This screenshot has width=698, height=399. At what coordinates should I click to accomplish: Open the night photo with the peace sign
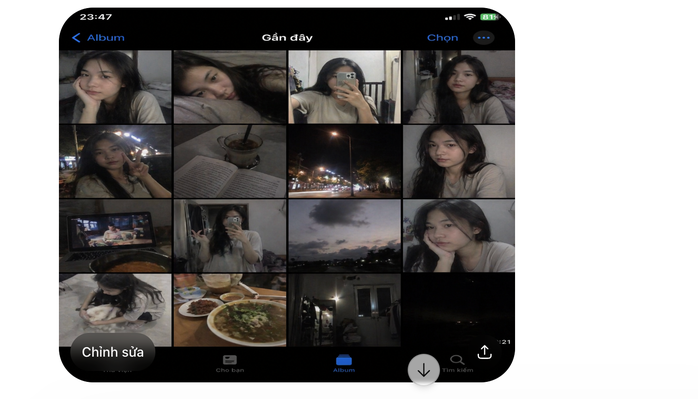point(115,161)
